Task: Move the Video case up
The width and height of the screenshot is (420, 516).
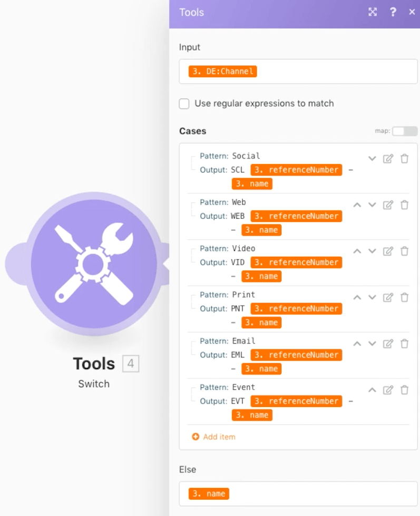Action: click(x=357, y=251)
